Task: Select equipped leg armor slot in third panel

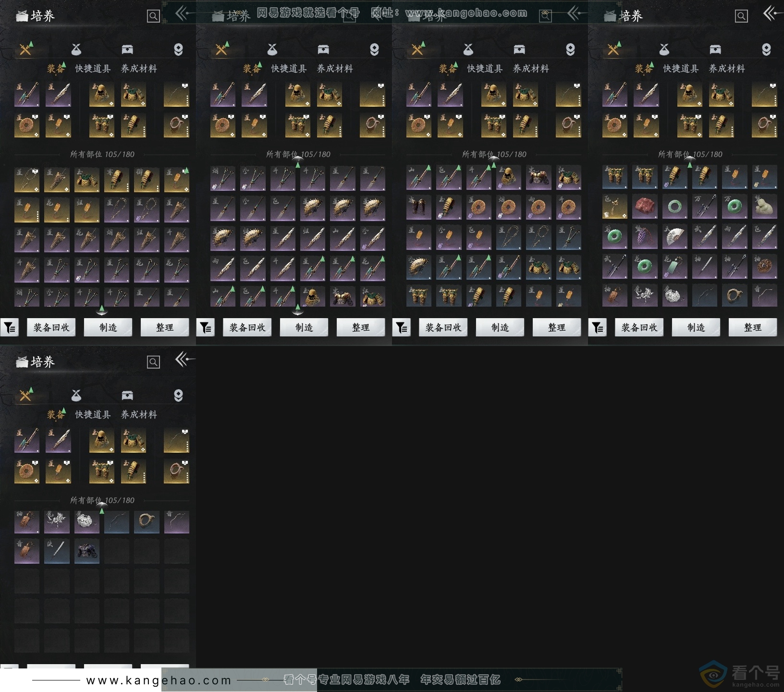Action: pos(494,125)
